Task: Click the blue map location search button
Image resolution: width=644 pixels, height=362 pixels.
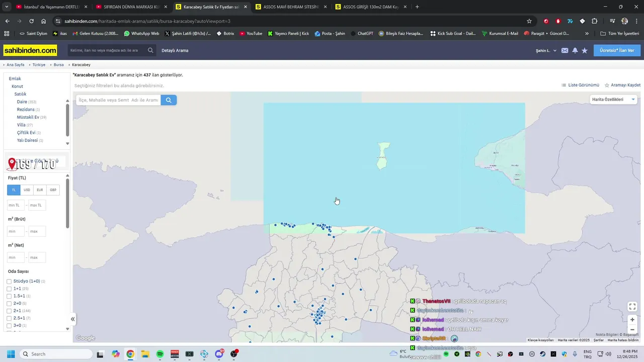Action: click(169, 100)
